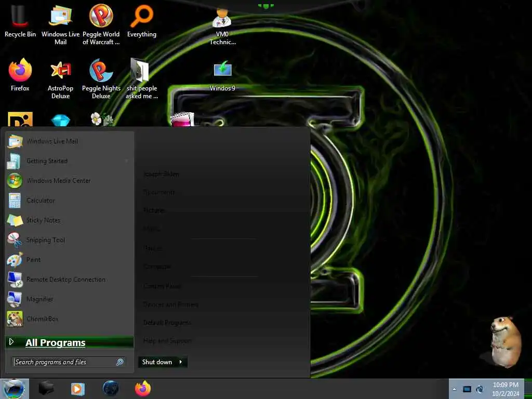
Task: Click the Start orb on the taskbar
Action: [x=14, y=389]
